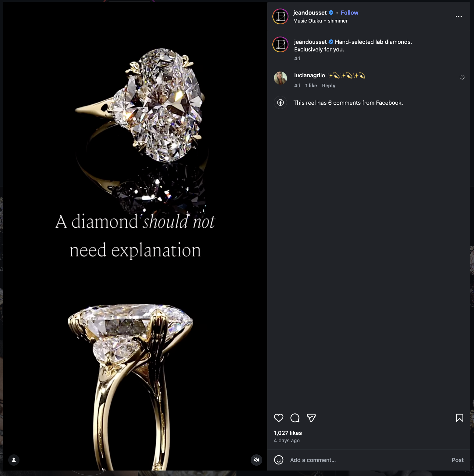Open the three-dot options menu
The width and height of the screenshot is (474, 476).
click(x=458, y=16)
